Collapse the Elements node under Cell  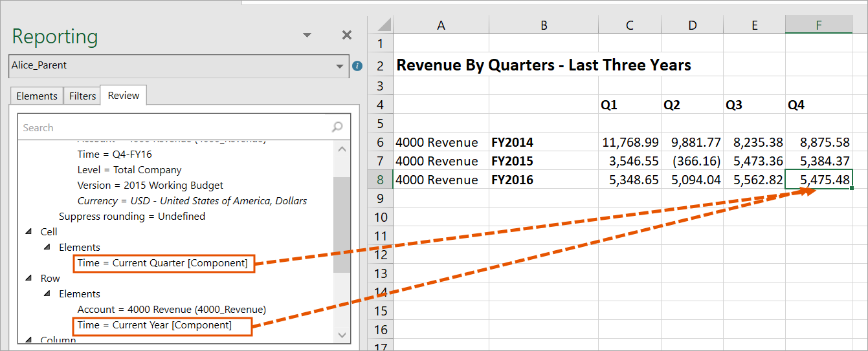click(x=47, y=248)
